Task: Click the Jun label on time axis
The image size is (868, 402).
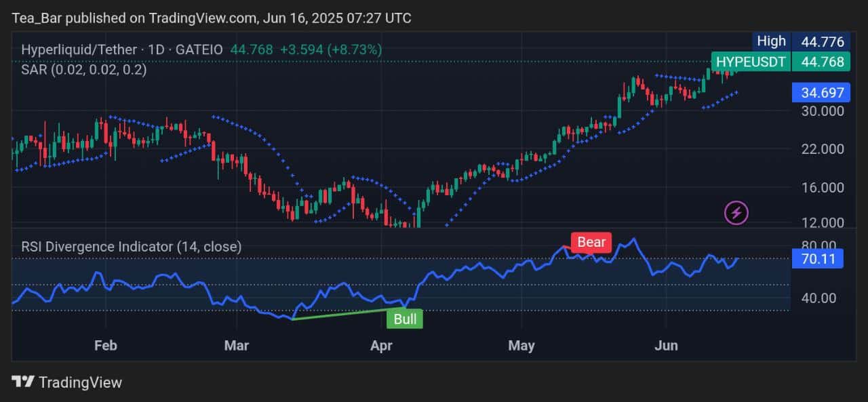Action: click(x=667, y=346)
